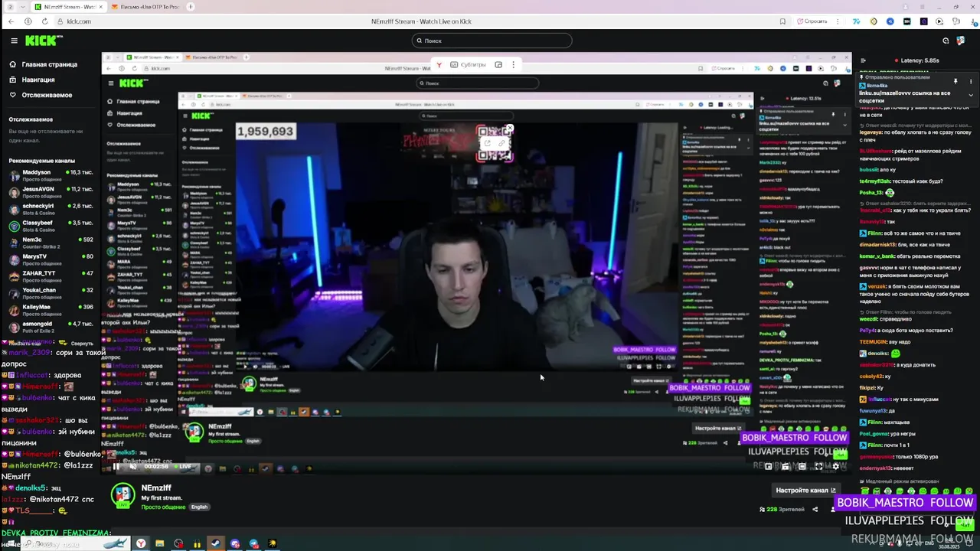
Task: Click the large green KICK logo
Action: (40, 41)
